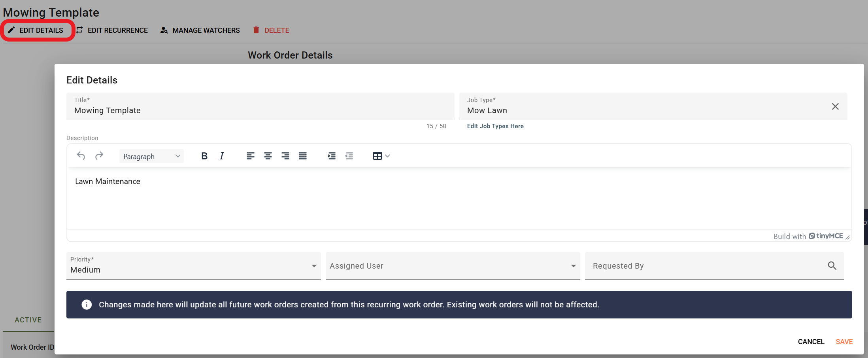This screenshot has height=358, width=868.
Task: Click the 15 / 50 character counter
Action: 436,126
